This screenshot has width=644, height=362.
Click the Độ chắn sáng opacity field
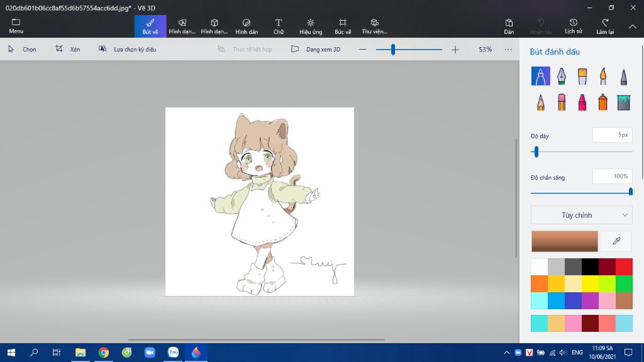point(613,177)
